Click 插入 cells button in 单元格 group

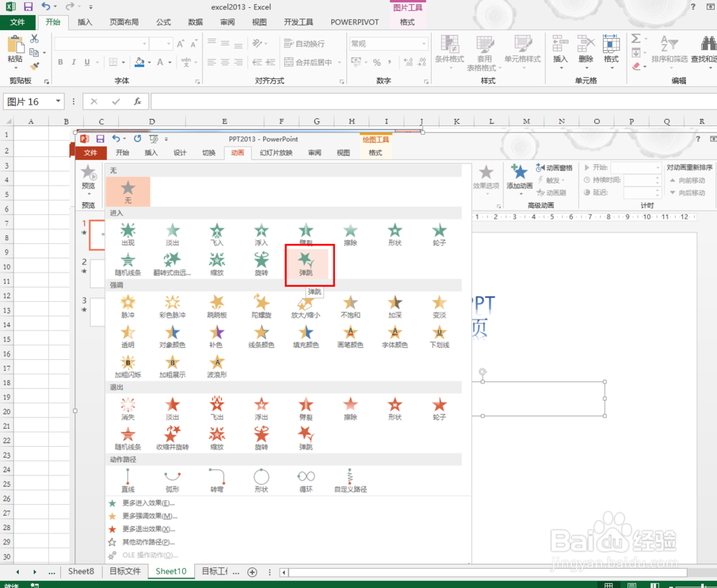(560, 52)
